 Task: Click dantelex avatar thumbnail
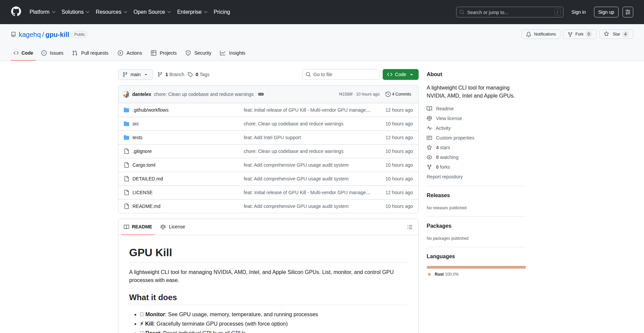tap(126, 94)
